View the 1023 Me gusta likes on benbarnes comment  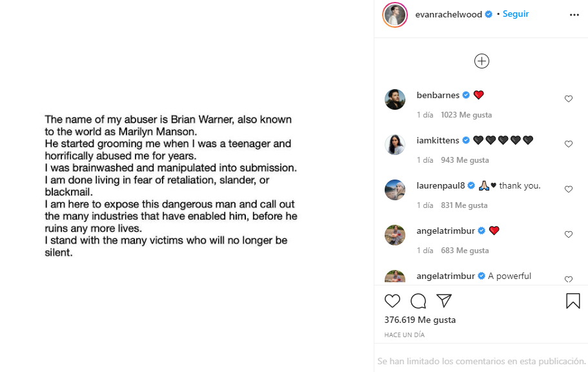466,115
